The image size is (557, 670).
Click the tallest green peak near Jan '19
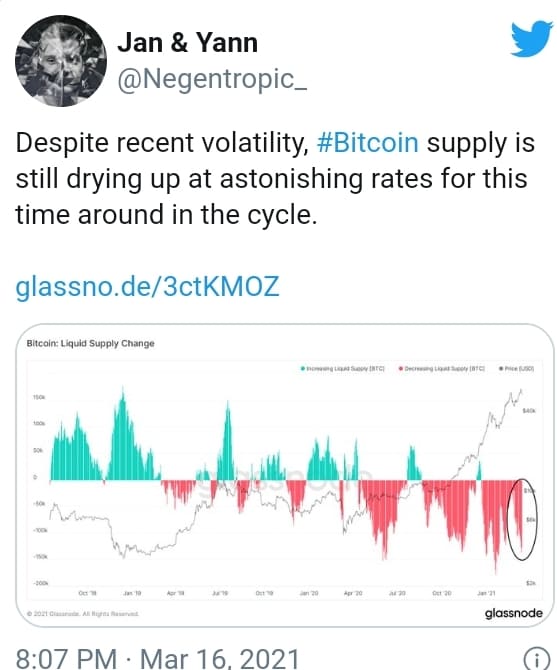coord(123,397)
